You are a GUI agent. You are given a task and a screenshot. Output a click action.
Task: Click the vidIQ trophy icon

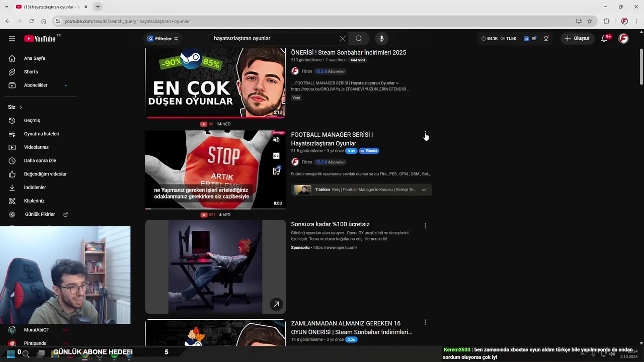[x=546, y=39]
